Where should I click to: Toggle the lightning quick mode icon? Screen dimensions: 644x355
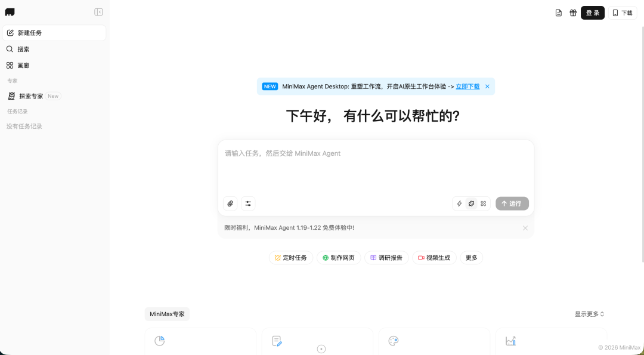459,203
